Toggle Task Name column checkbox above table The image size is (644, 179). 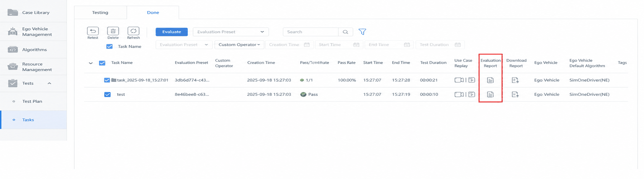109,46
